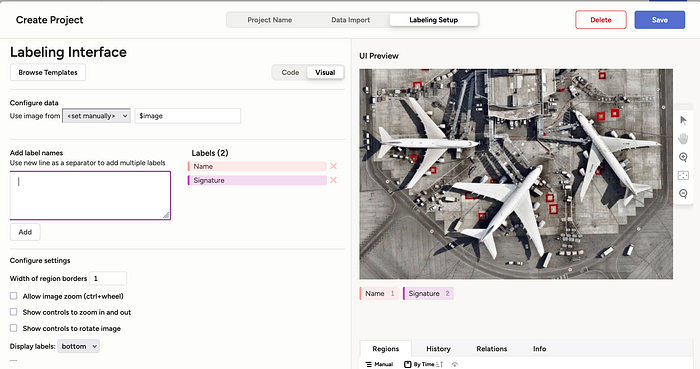Click the fit-to-screen zoom icon
Viewport: 700px width, 369px height.
(683, 175)
